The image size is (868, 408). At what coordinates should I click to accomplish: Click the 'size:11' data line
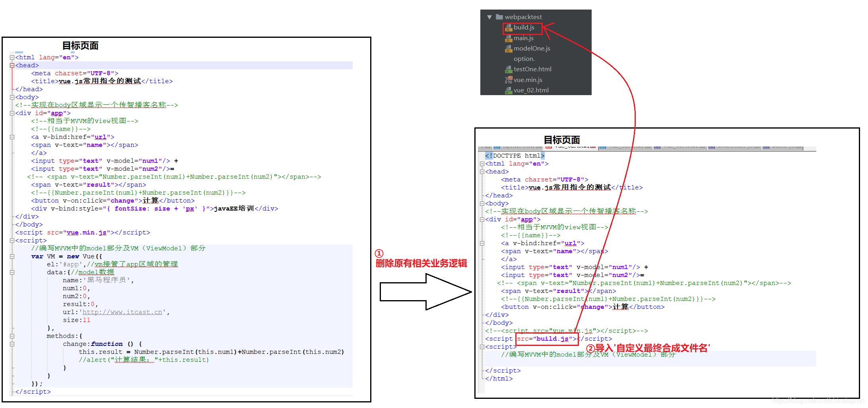tap(76, 320)
